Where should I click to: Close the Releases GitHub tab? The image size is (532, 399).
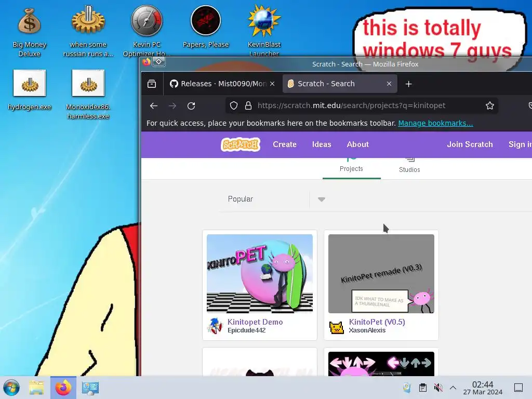pos(272,84)
